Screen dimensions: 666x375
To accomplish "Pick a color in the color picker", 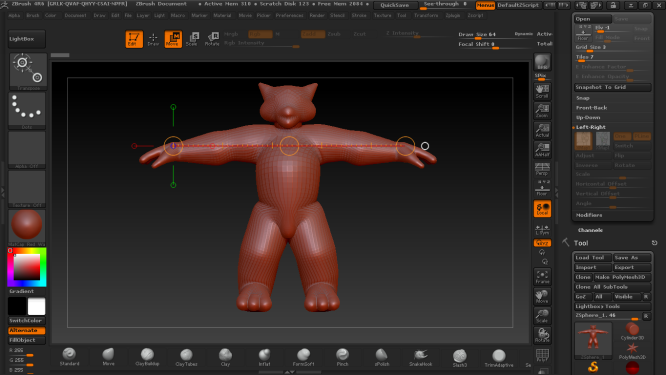I will coord(27,267).
